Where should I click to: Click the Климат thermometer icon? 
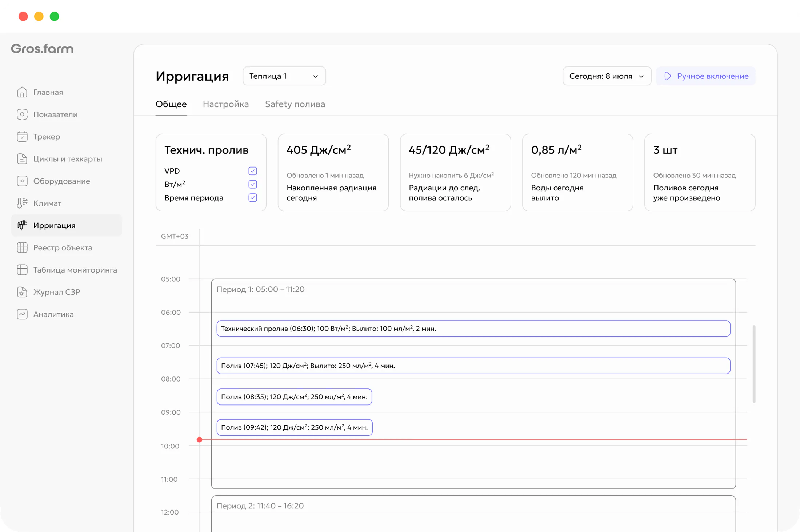(x=22, y=203)
